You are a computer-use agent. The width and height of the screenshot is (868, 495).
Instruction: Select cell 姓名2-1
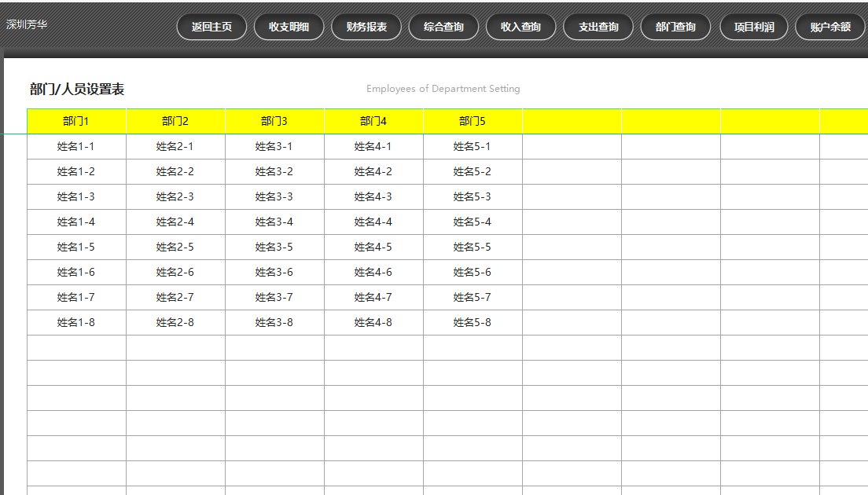(175, 147)
